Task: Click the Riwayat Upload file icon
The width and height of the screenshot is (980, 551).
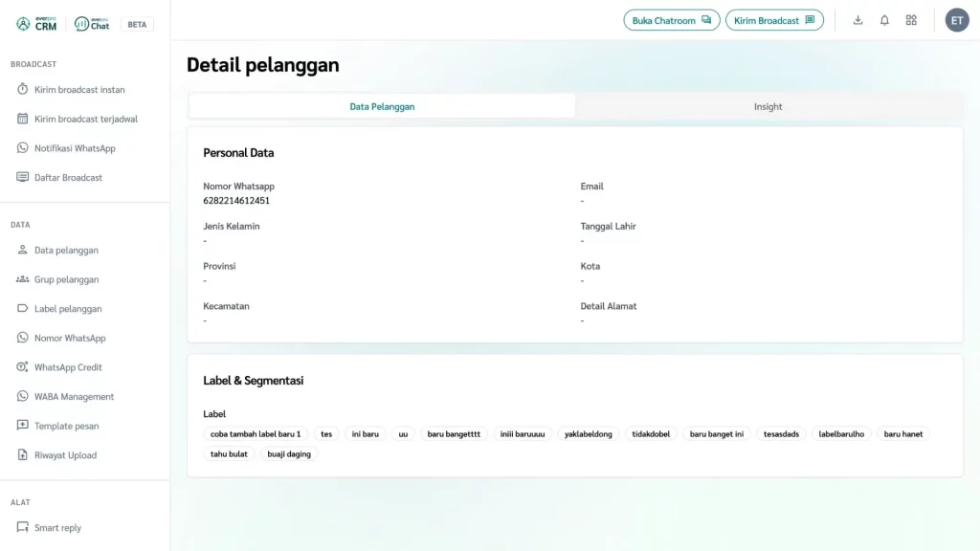Action: pos(23,455)
